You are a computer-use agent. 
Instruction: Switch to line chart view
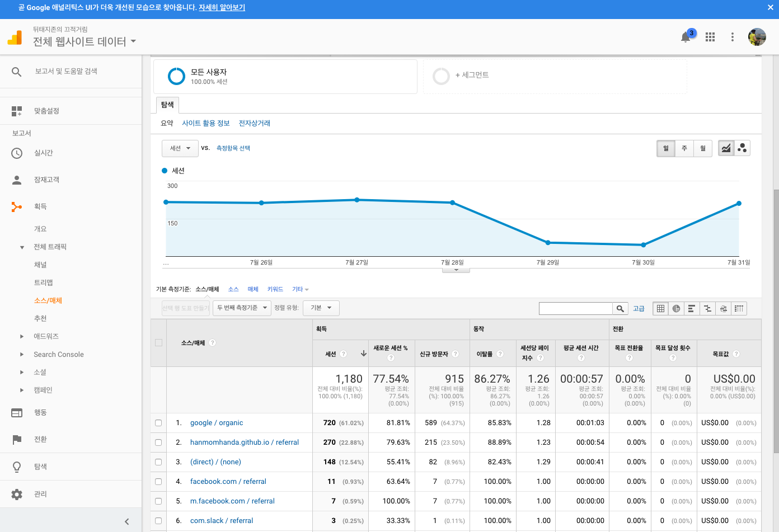click(x=726, y=148)
